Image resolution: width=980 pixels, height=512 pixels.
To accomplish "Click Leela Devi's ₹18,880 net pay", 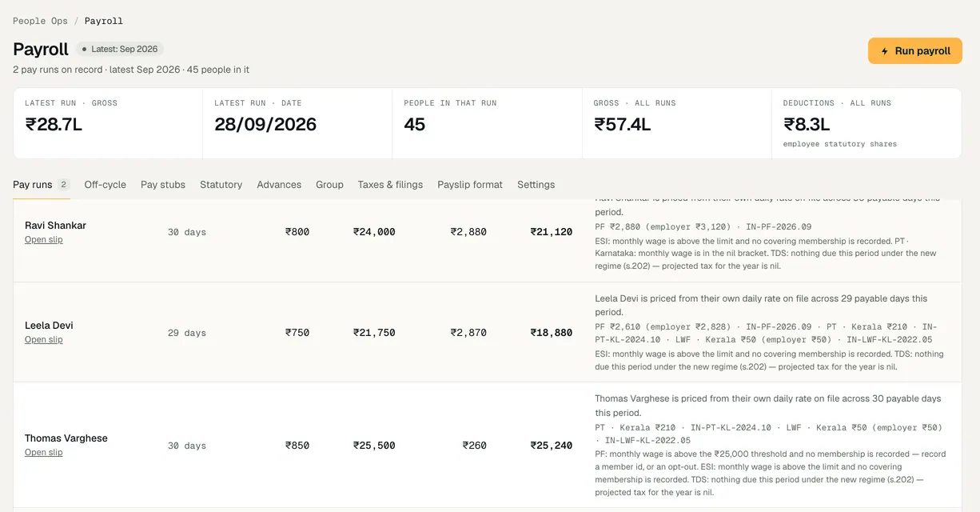I will click(x=552, y=333).
